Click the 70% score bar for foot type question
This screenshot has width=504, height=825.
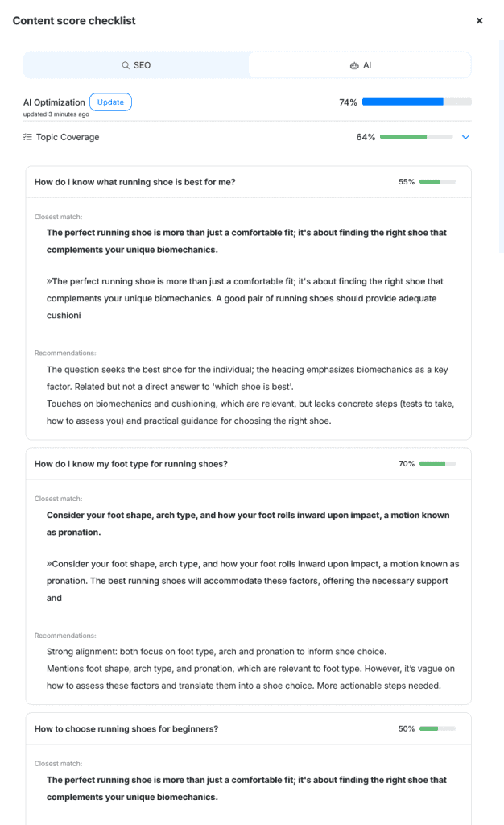pos(437,464)
